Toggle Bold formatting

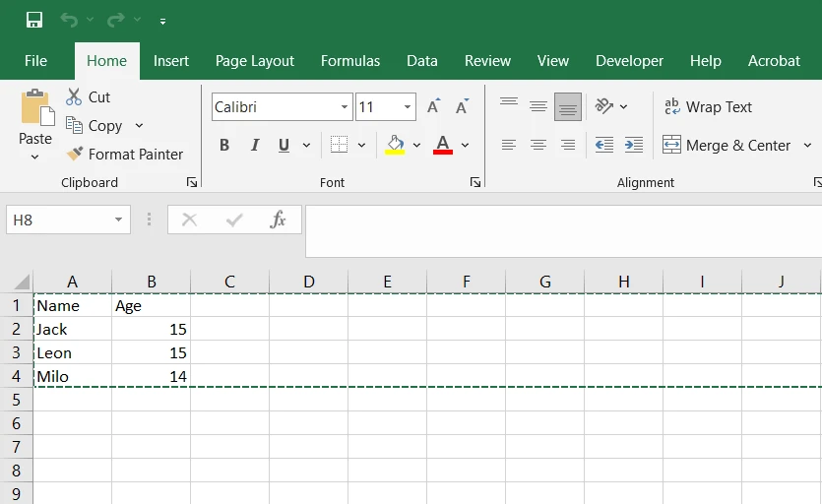point(224,145)
